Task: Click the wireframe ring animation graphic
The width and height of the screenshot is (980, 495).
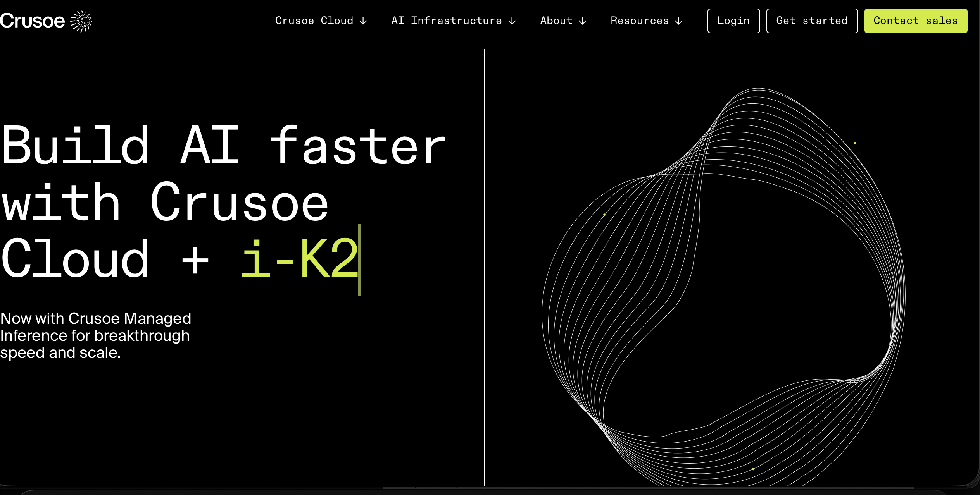Action: [x=723, y=287]
